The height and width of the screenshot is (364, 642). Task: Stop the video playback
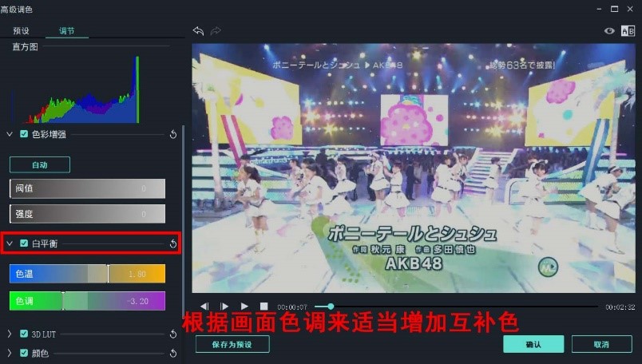[264, 306]
